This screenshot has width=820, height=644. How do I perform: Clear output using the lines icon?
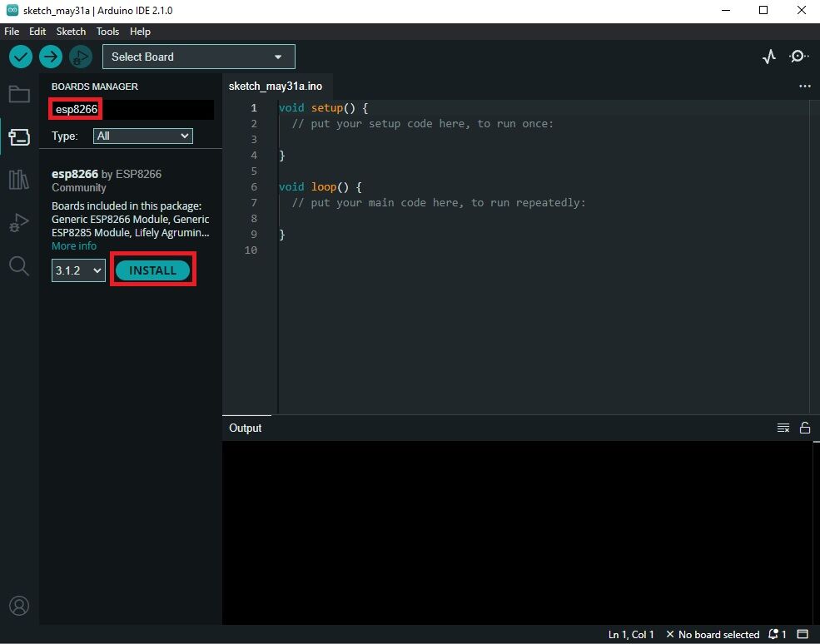coord(783,428)
